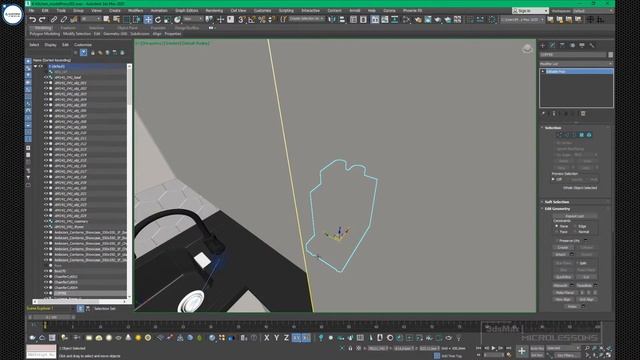Undo the last action in main toolbar
The image size is (640, 360).
32,20
